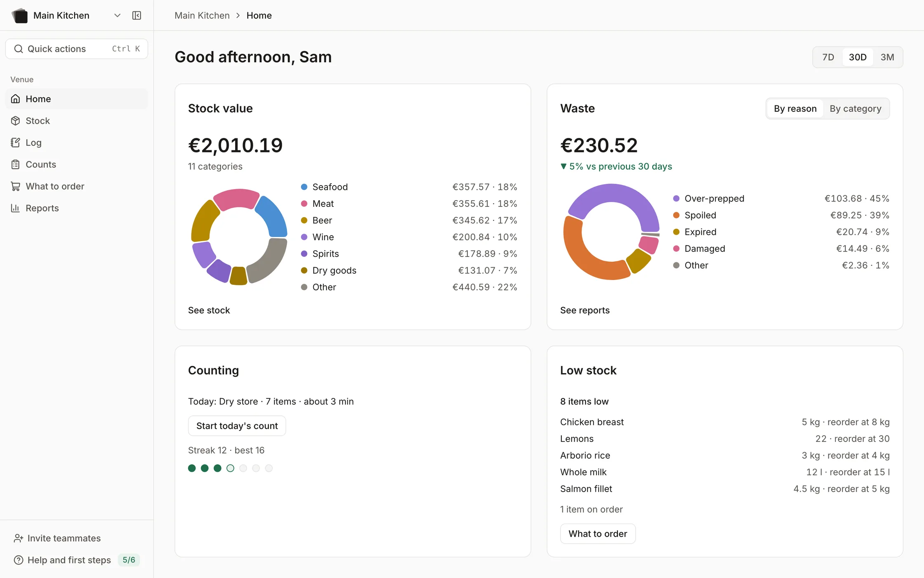
Task: Collapse the sidebar with the panel icon
Action: (x=137, y=16)
